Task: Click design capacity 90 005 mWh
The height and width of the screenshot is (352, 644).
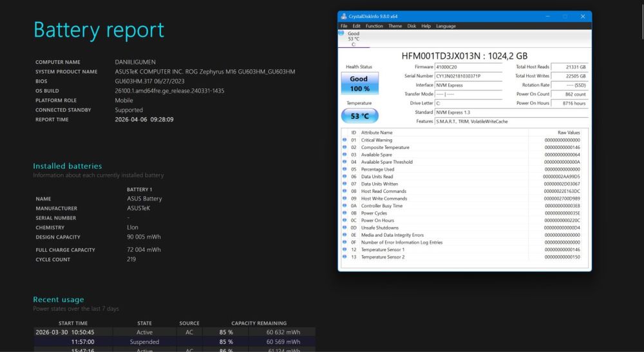Action: coord(144,237)
